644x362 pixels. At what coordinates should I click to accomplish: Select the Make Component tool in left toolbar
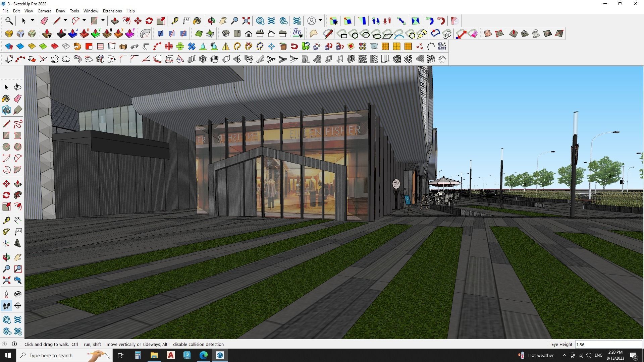coord(6,110)
